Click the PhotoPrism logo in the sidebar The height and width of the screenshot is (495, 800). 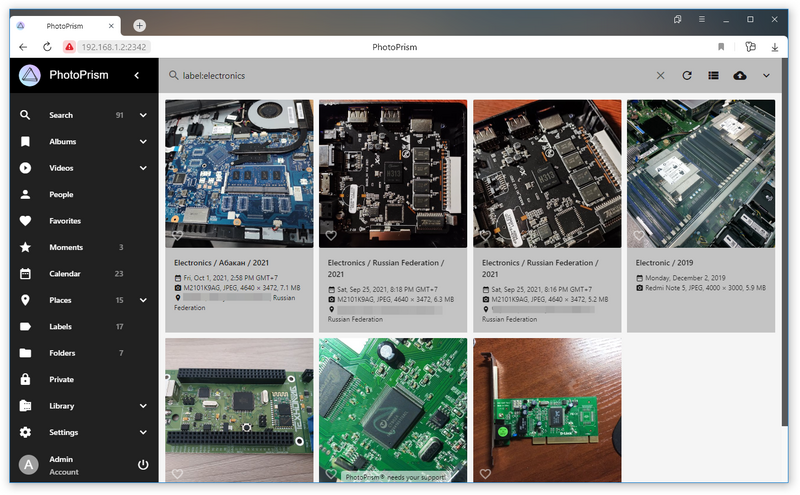30,75
